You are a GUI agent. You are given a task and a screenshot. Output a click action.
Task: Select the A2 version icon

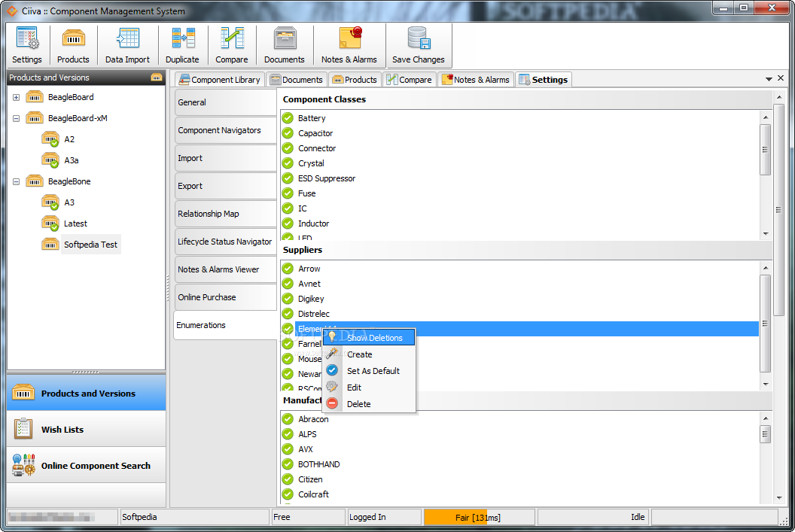[50, 139]
